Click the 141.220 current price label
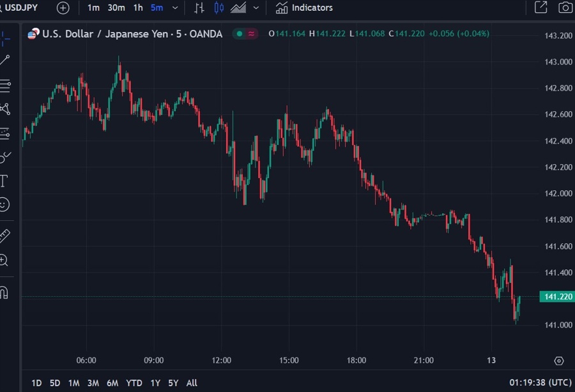575x392 pixels. pos(557,296)
